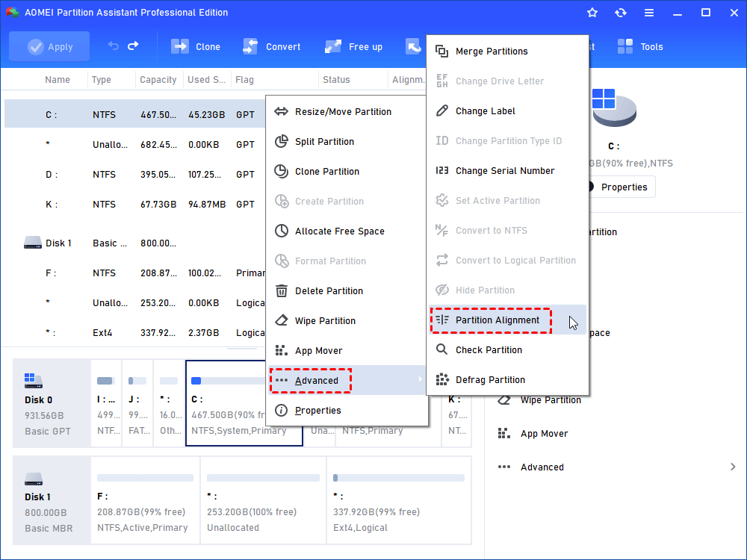Viewport: 747px width, 560px height.
Task: Select the 337.92GB Ext4 Logical block
Action: pos(399,500)
